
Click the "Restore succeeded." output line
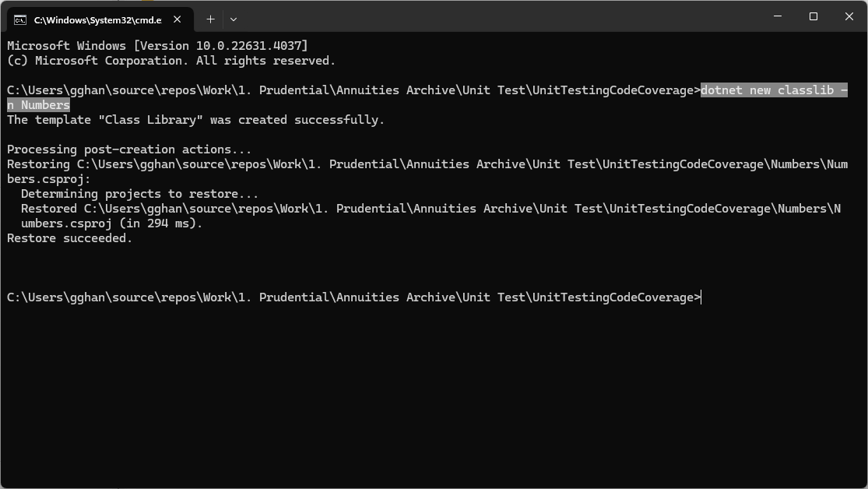[70, 238]
